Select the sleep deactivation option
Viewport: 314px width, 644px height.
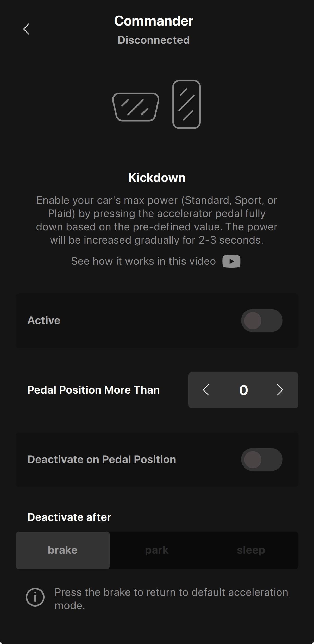tap(251, 550)
